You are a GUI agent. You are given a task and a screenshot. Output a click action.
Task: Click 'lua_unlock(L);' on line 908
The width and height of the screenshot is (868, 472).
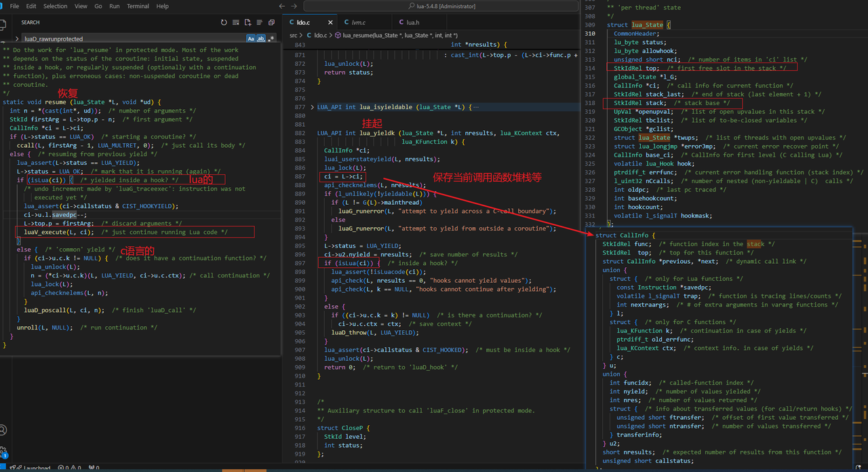(348, 358)
